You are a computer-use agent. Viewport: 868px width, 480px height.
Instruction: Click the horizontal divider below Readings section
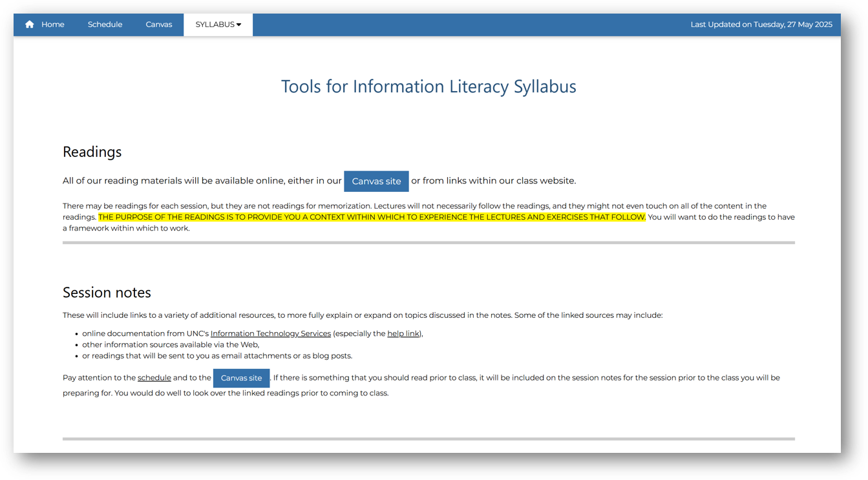pos(429,242)
